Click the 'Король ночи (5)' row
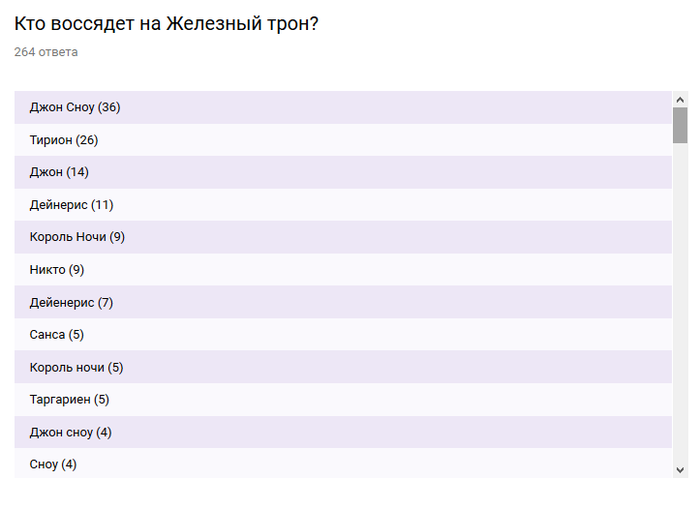Screen dimensions: 700x509 (x=343, y=367)
